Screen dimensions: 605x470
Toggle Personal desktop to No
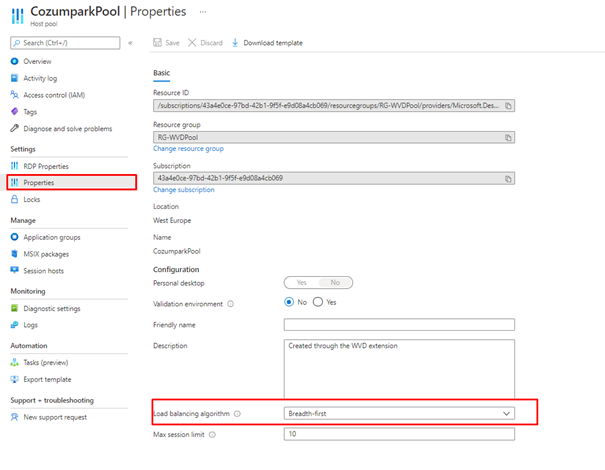335,282
